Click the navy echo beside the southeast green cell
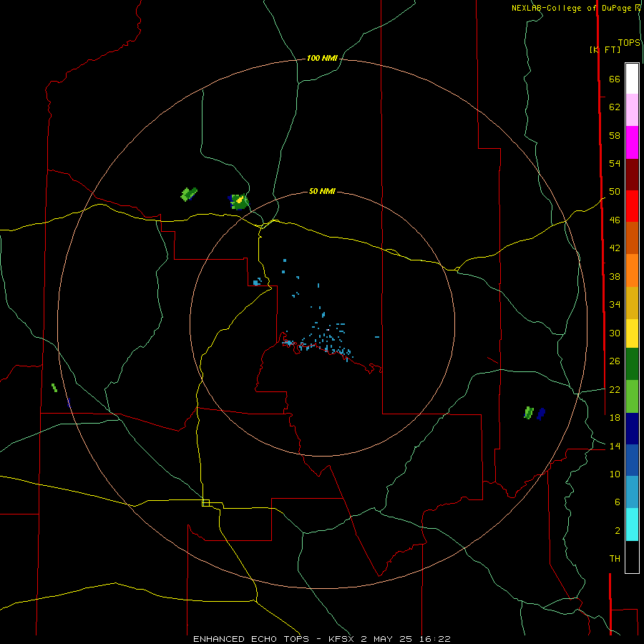This screenshot has width=644, height=644. (541, 414)
